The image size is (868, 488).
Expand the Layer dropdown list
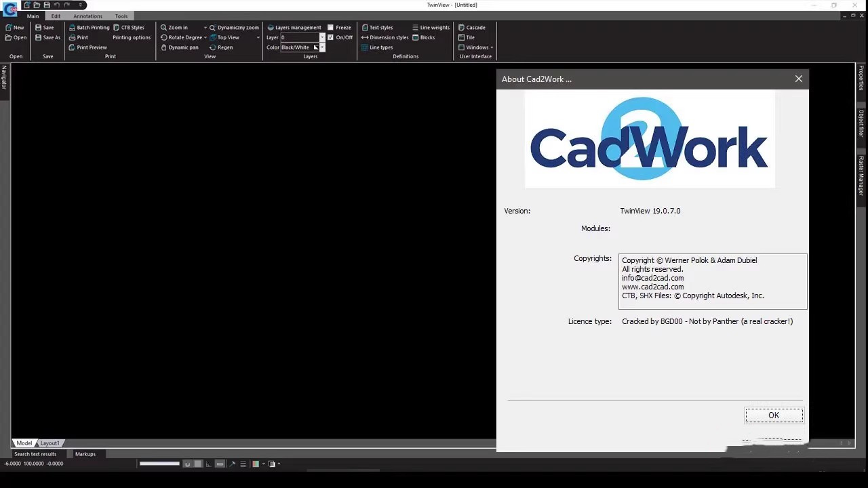pyautogui.click(x=322, y=38)
